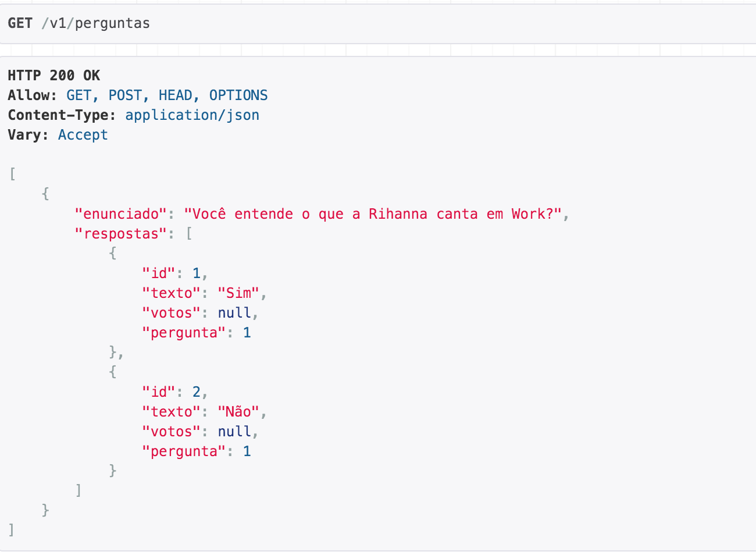Click the null value under "Sim"
The image size is (756, 555).
234,313
